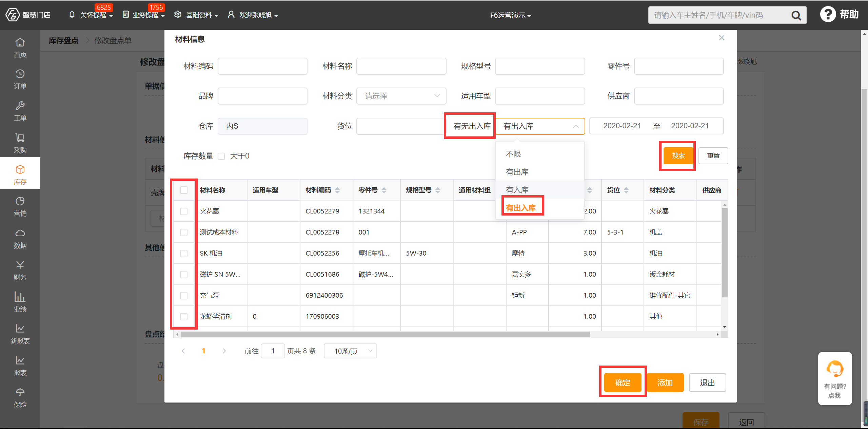Image resolution: width=868 pixels, height=429 pixels.
Task: Focus the 材料编码 input field
Action: click(262, 66)
